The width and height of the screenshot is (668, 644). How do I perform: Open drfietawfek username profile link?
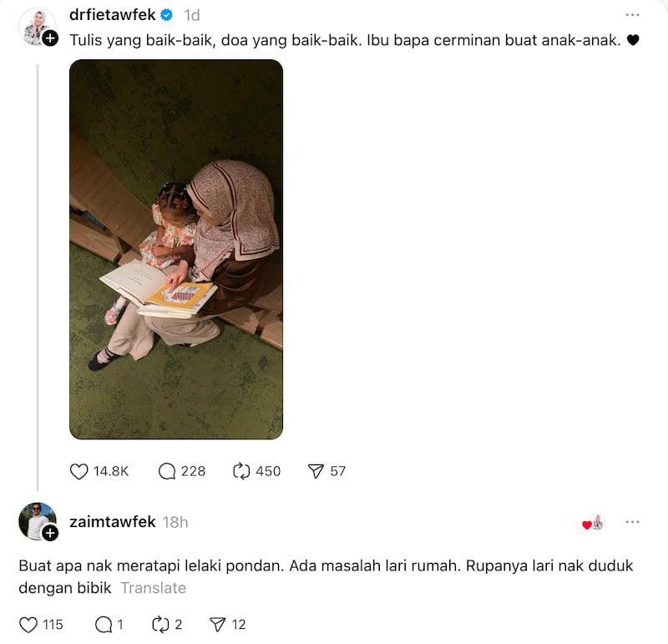113,15
